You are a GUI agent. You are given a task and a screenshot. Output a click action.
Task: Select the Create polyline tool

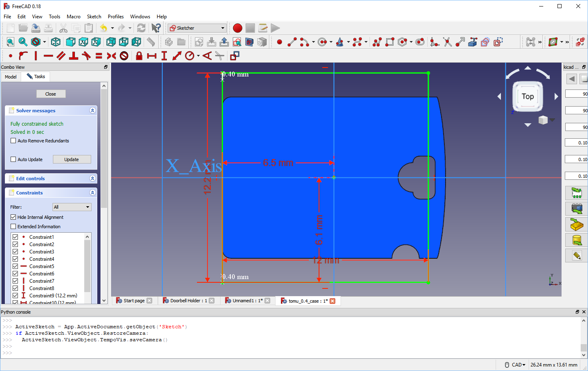(376, 42)
